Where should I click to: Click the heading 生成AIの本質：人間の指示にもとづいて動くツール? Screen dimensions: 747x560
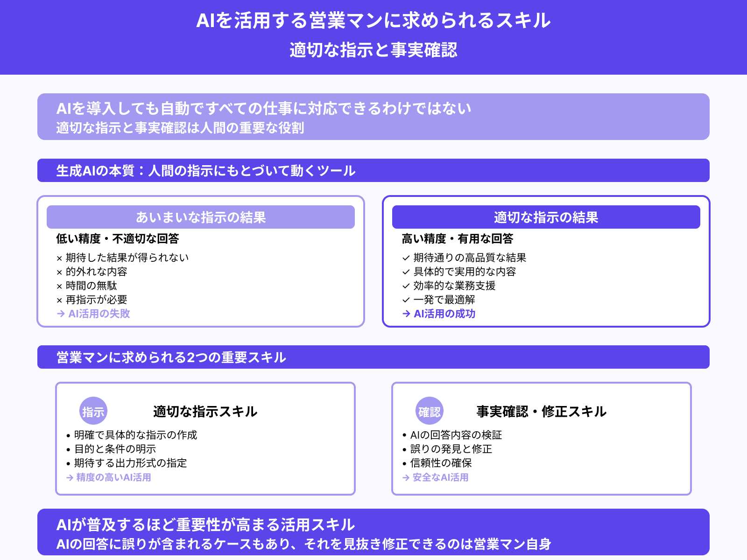pos(206,170)
